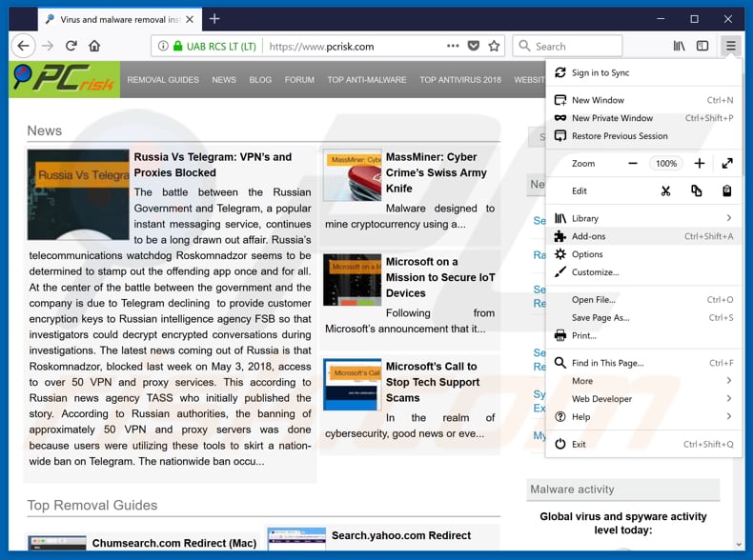Image resolution: width=753 pixels, height=560 pixels.
Task: Open BLOG nav link
Action: (260, 80)
